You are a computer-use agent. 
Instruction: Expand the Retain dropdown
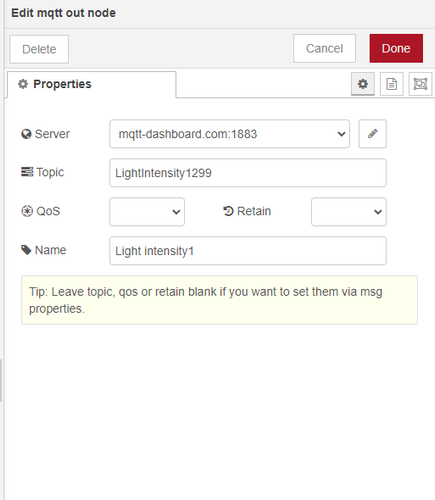coord(349,212)
